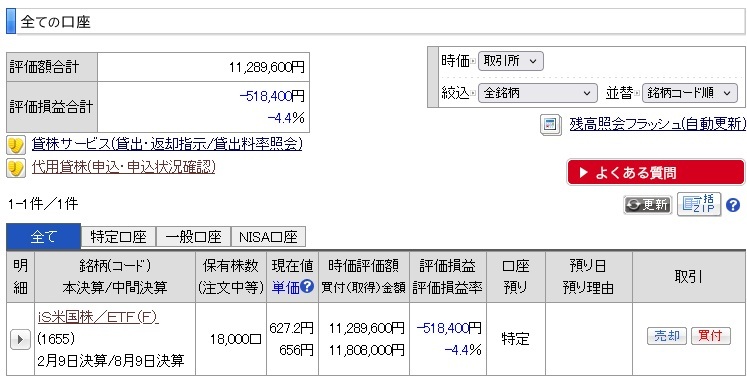This screenshot has width=747, height=378.
Task: Click the coin icon beside 貸株サービス
Action: point(16,144)
